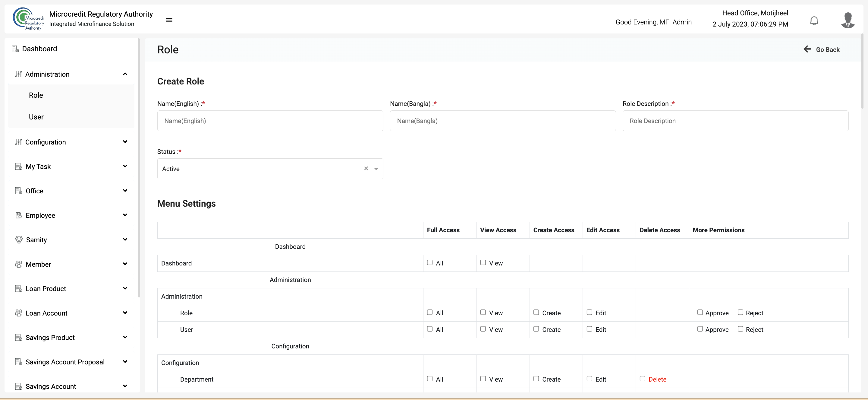Expand the Configuration menu chevron
Screen dimensions: 868x400
tap(125, 142)
